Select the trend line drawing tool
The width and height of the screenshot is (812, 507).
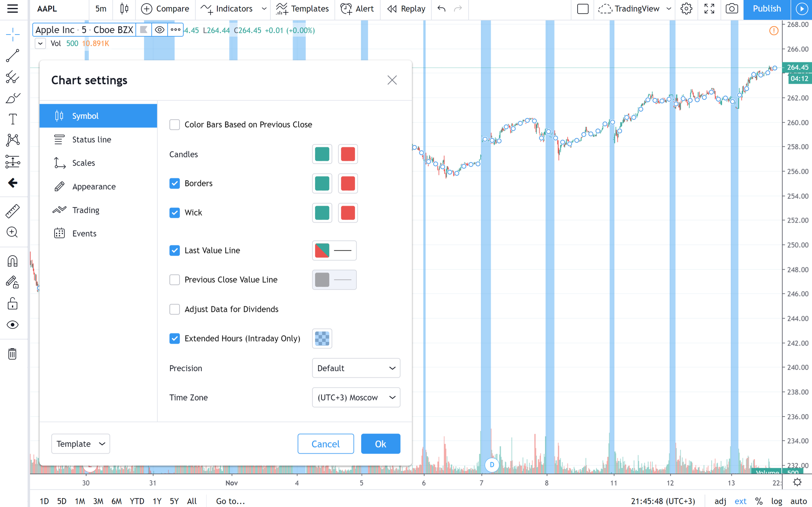[13, 56]
